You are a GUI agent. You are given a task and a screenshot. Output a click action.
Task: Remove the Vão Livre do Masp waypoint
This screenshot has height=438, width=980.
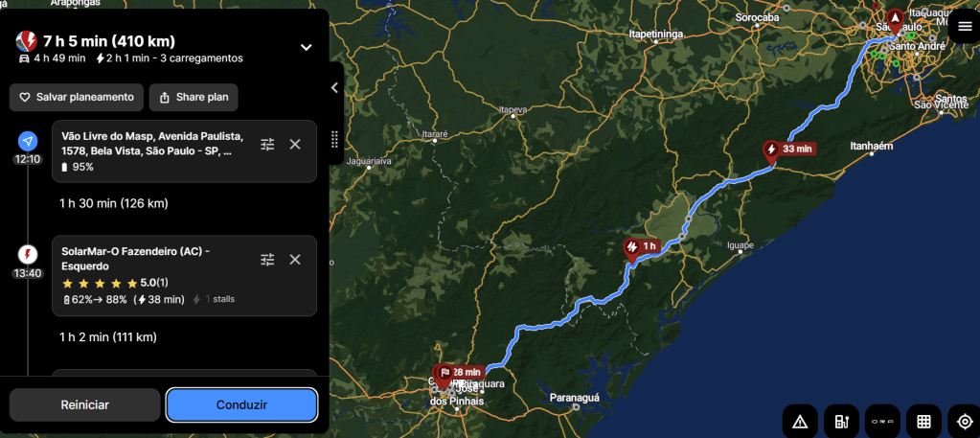(x=295, y=145)
